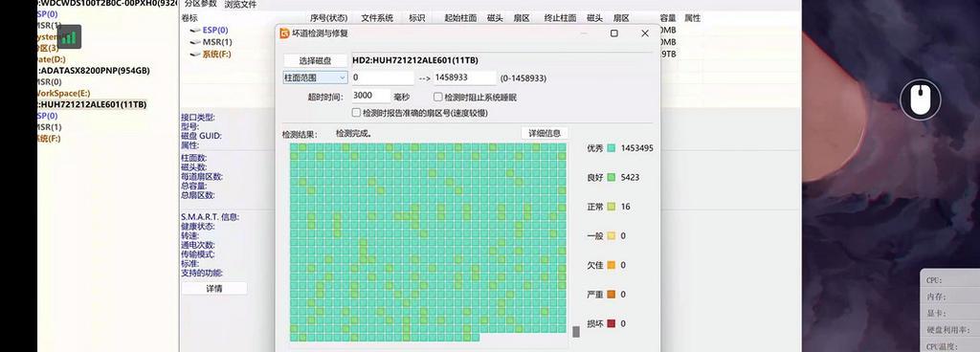Click the drive icon beside MSR(1) in partition table
980x352 pixels.
click(195, 42)
